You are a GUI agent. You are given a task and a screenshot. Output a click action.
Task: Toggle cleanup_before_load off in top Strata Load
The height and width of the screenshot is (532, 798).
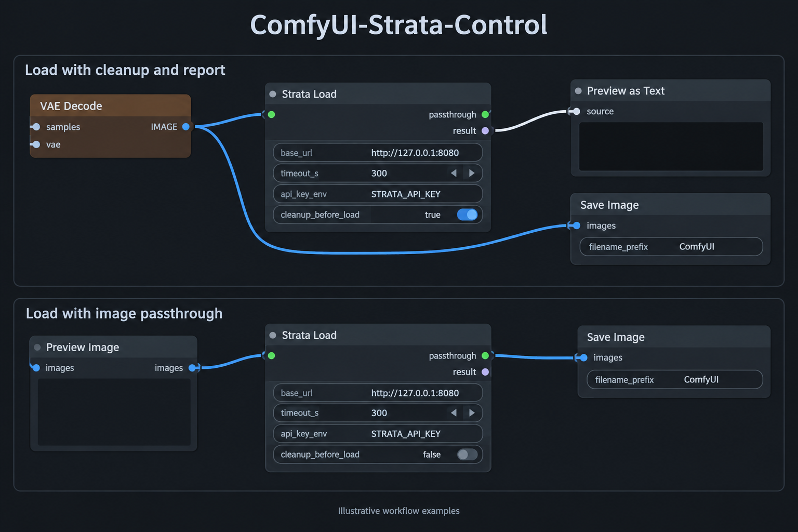(x=467, y=215)
